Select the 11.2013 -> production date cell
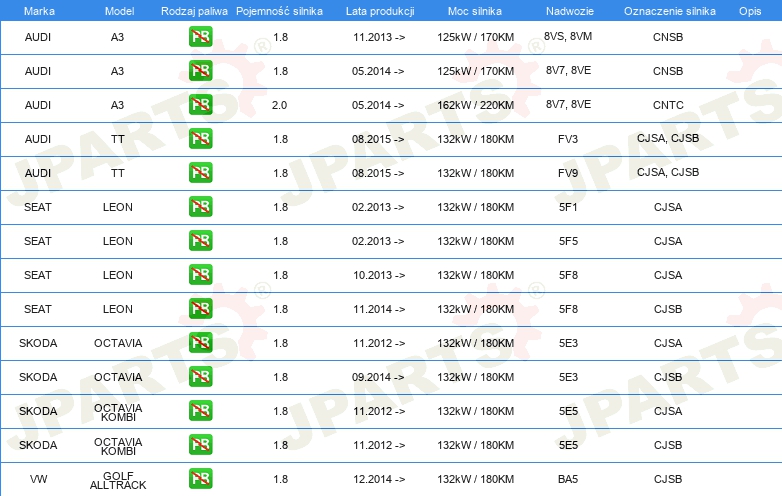 [379, 37]
